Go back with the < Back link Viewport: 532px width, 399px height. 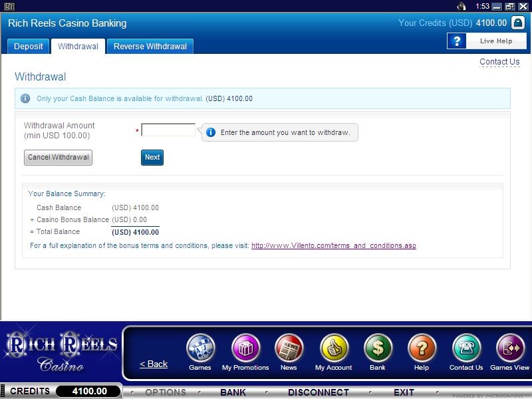click(154, 364)
